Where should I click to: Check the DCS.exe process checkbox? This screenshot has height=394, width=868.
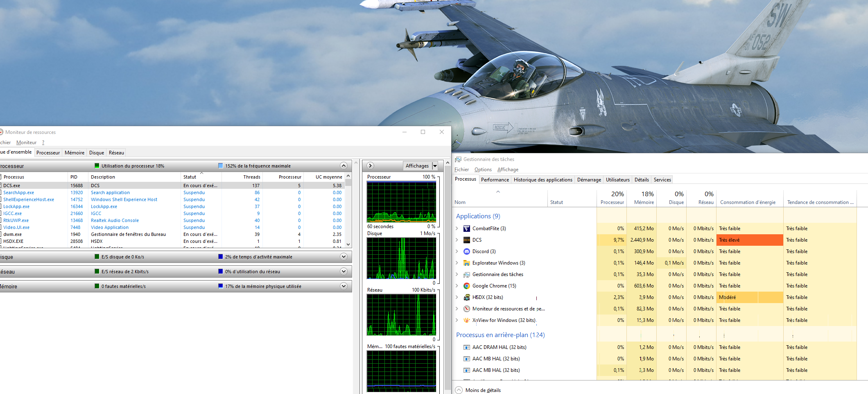pos(0,186)
